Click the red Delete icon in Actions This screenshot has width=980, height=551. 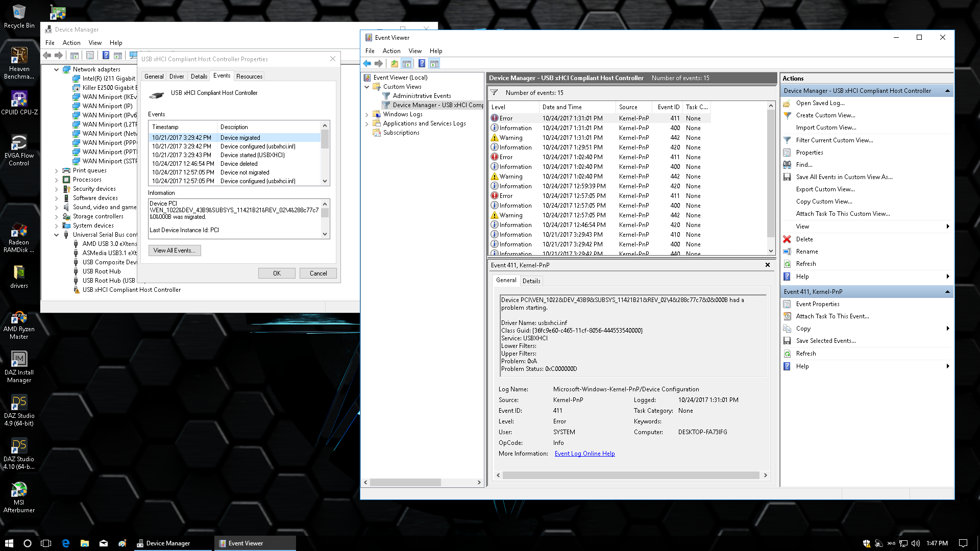(x=787, y=239)
